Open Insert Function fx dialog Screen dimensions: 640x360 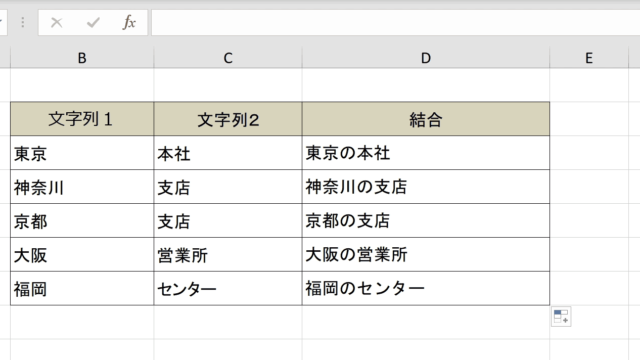129,22
